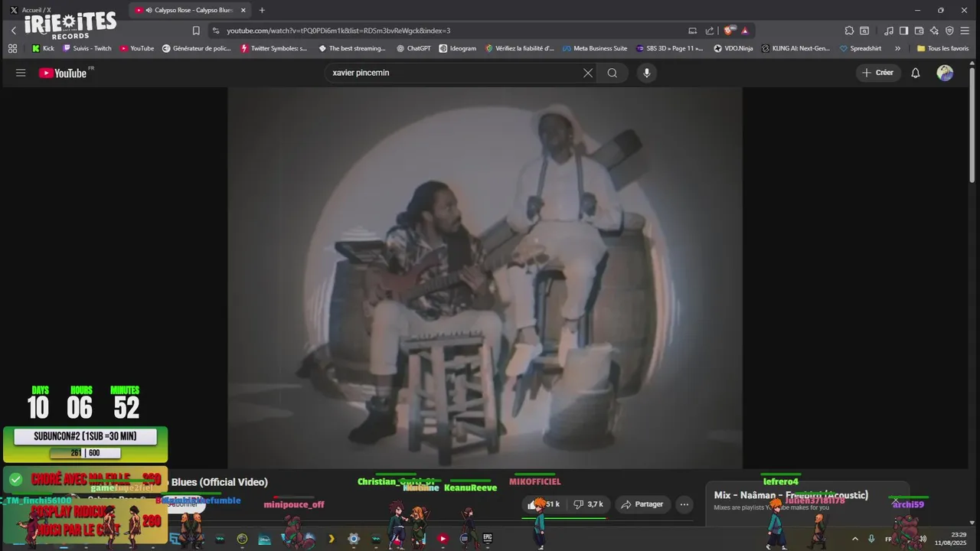Open the YouTube bookmark in bookmarks bar
The image size is (980, 551).
coord(136,48)
